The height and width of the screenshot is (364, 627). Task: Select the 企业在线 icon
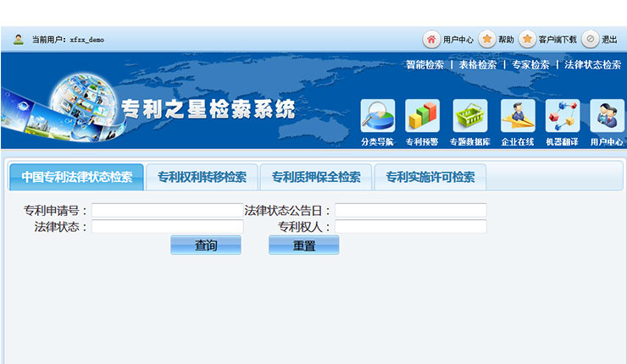(517, 117)
